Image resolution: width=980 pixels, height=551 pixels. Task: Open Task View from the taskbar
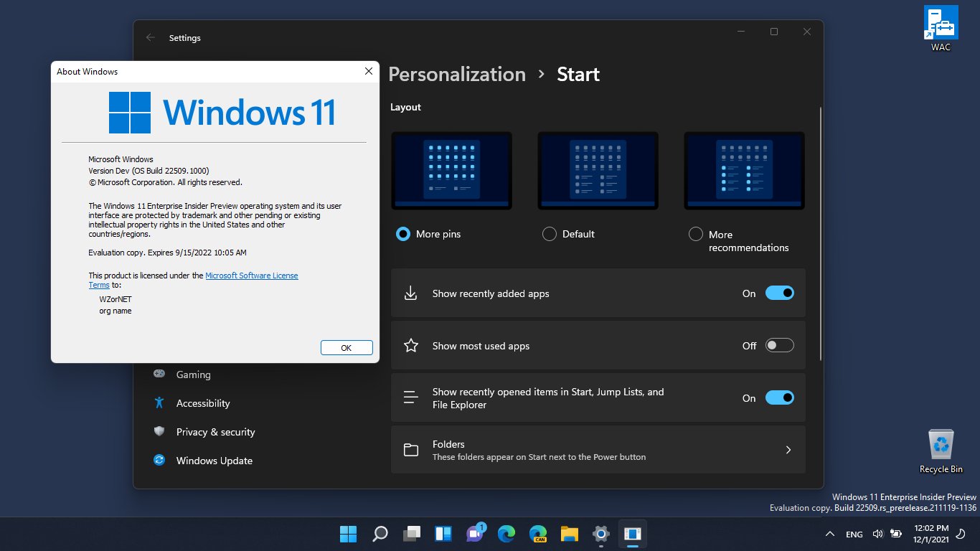coord(411,534)
